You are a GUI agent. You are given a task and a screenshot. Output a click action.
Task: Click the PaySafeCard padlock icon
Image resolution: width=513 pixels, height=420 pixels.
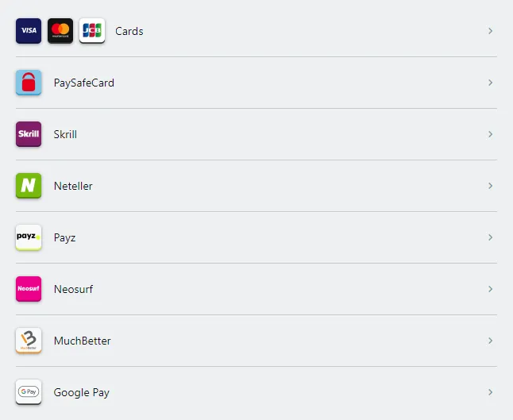(29, 83)
